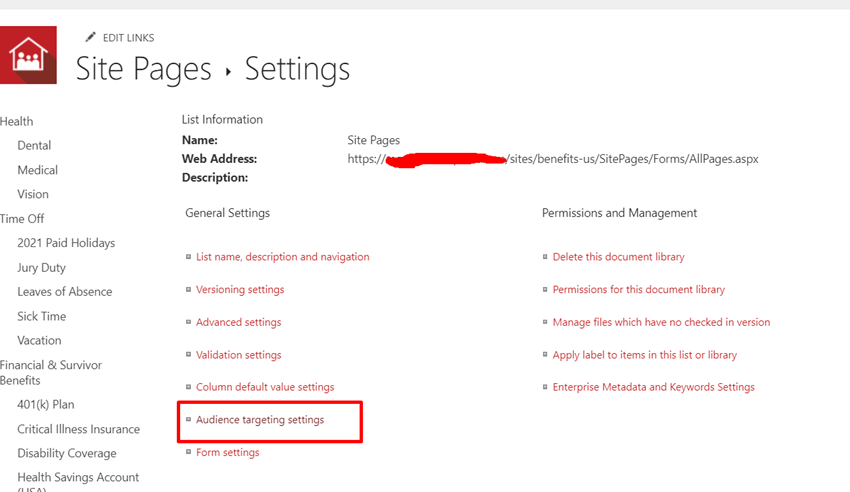Open Form settings link
The width and height of the screenshot is (850, 492).
pos(227,452)
